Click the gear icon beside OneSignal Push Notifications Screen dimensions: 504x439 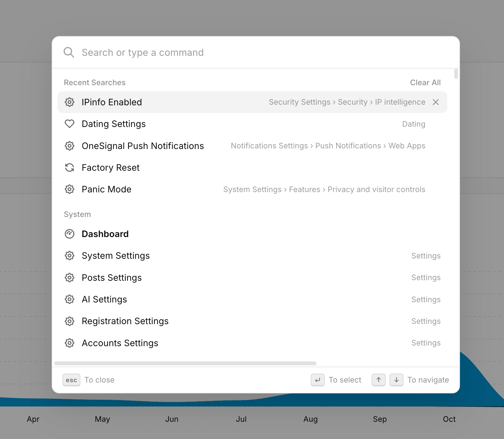(70, 146)
